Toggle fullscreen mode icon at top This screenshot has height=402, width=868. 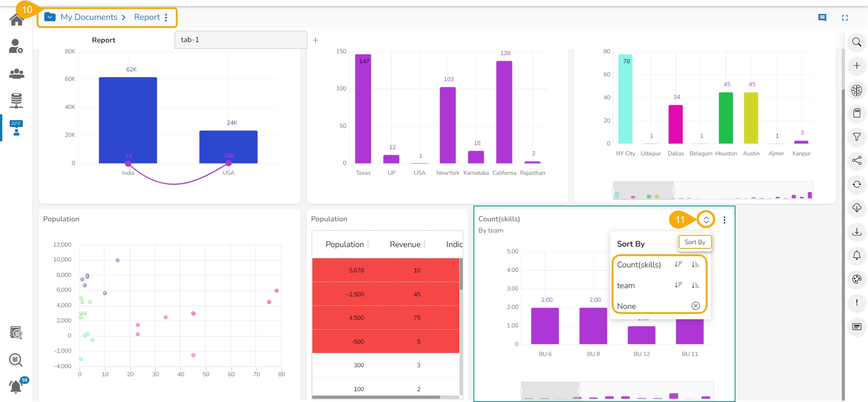(x=845, y=18)
